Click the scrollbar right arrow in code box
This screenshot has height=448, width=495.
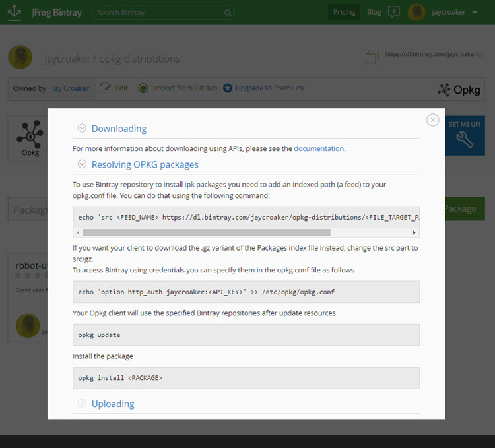[414, 232]
